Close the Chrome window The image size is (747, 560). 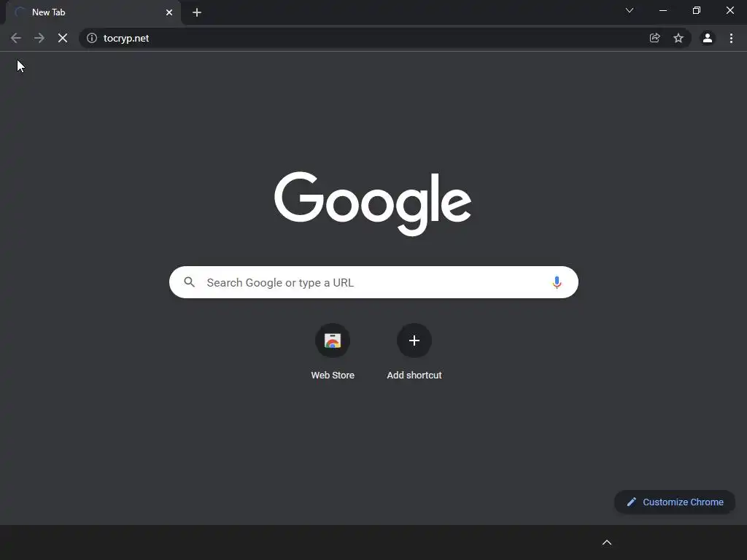click(729, 10)
